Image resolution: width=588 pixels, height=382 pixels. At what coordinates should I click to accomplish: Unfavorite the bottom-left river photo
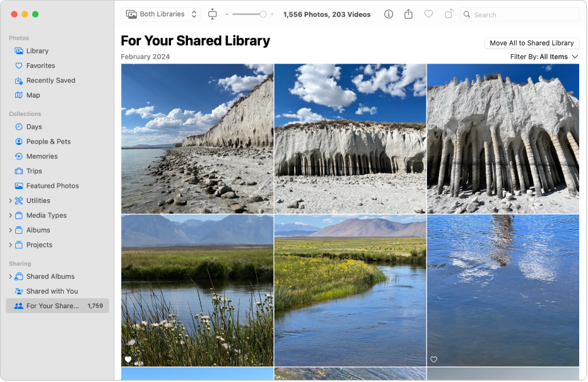128,359
